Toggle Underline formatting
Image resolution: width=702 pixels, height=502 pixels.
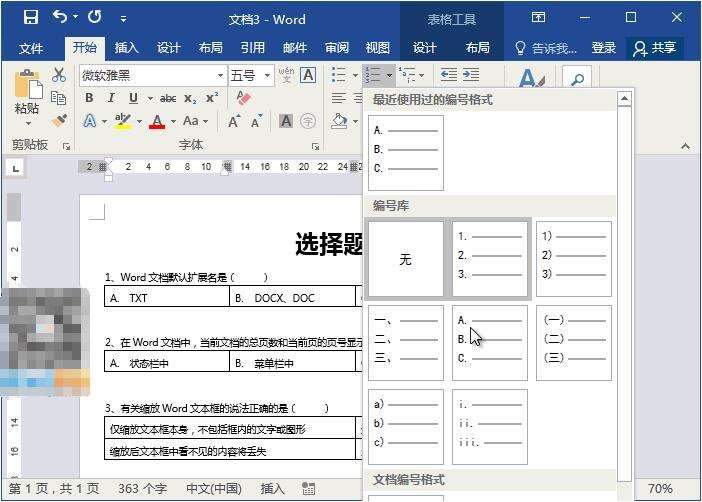coord(133,98)
